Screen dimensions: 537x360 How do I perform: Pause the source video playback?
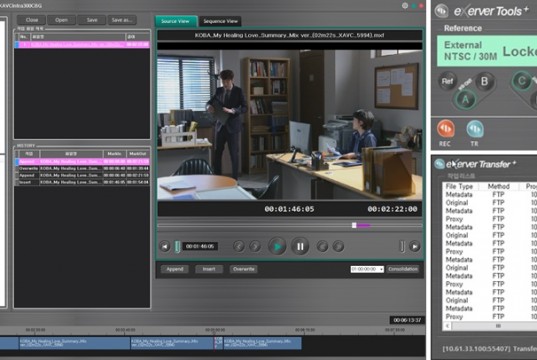[300, 246]
